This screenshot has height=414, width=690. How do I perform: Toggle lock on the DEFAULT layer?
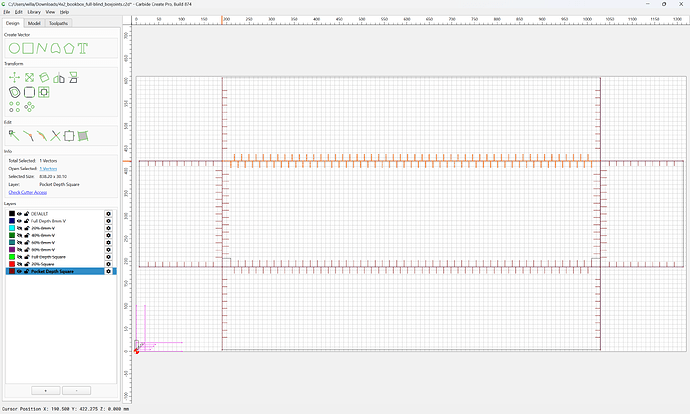[26, 214]
